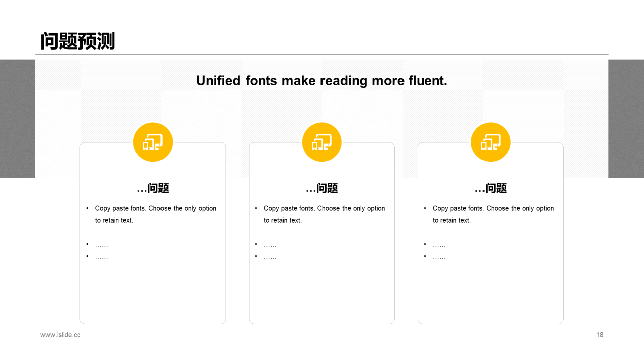Click the yellow devices icon on the left card
Image resolution: width=644 pixels, height=362 pixels.
[153, 142]
